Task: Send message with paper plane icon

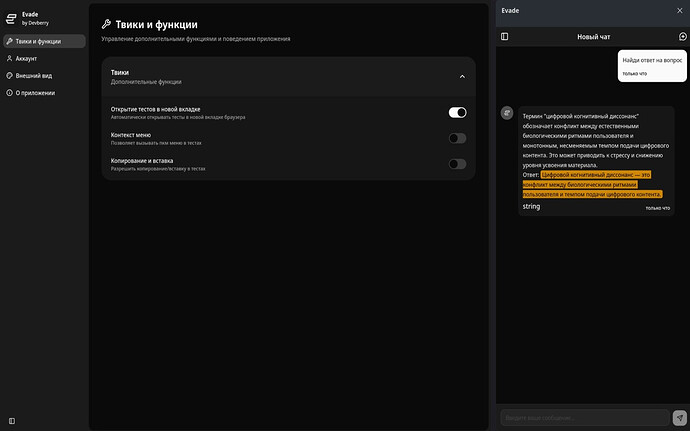Action: click(680, 417)
